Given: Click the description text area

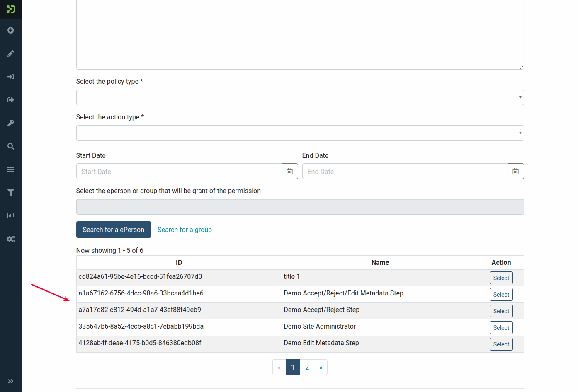Looking at the screenshot, I should pos(300,35).
